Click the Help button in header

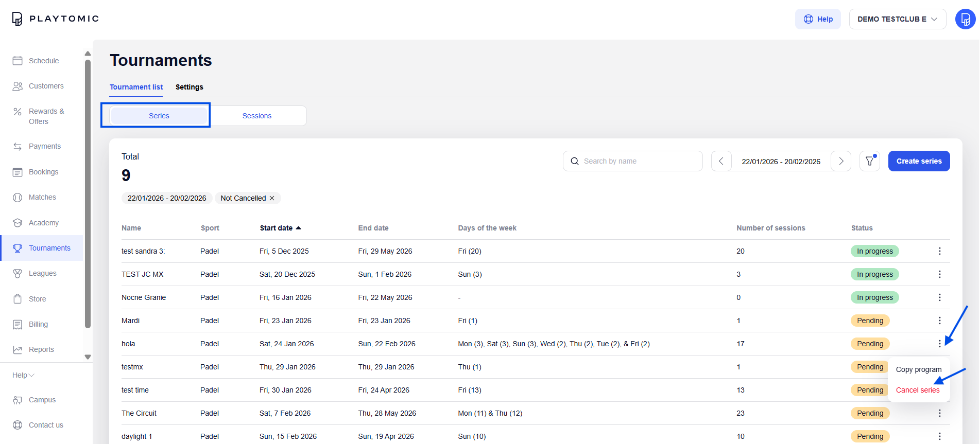[818, 19]
